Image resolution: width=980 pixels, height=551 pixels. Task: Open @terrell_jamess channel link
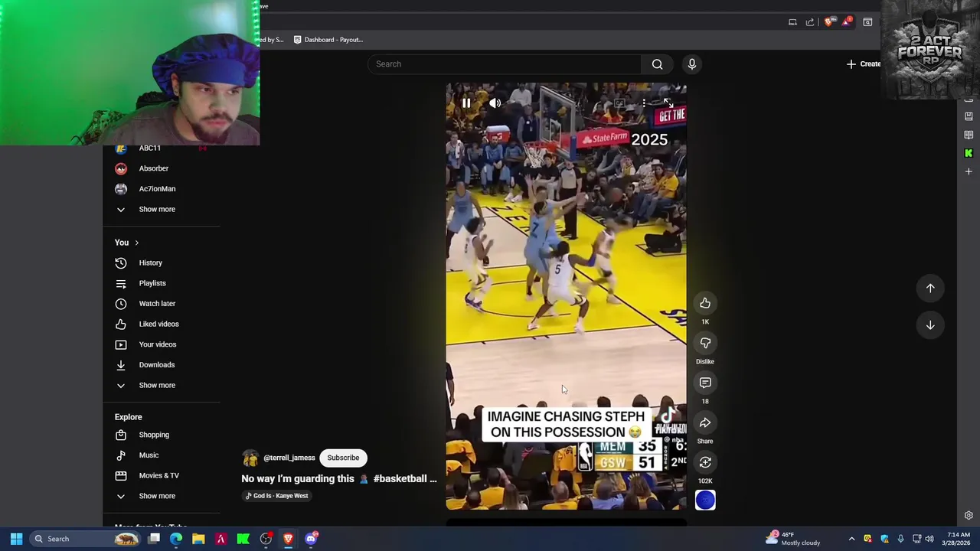(x=289, y=458)
